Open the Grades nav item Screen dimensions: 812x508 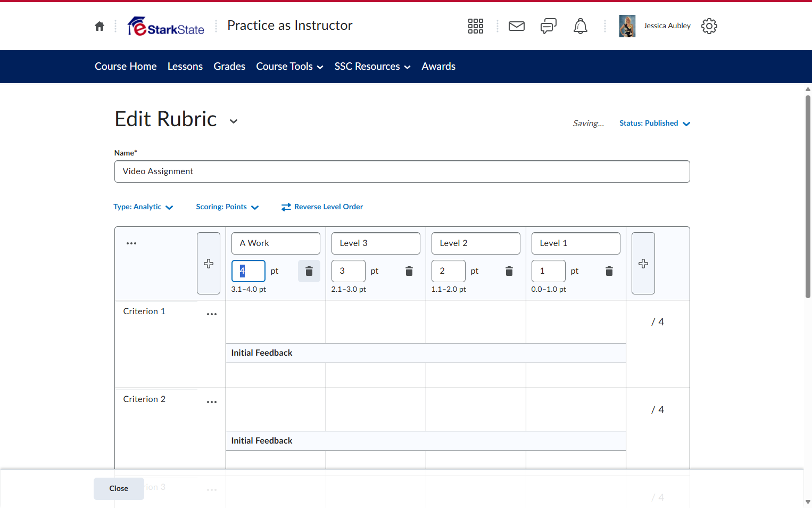tap(229, 67)
